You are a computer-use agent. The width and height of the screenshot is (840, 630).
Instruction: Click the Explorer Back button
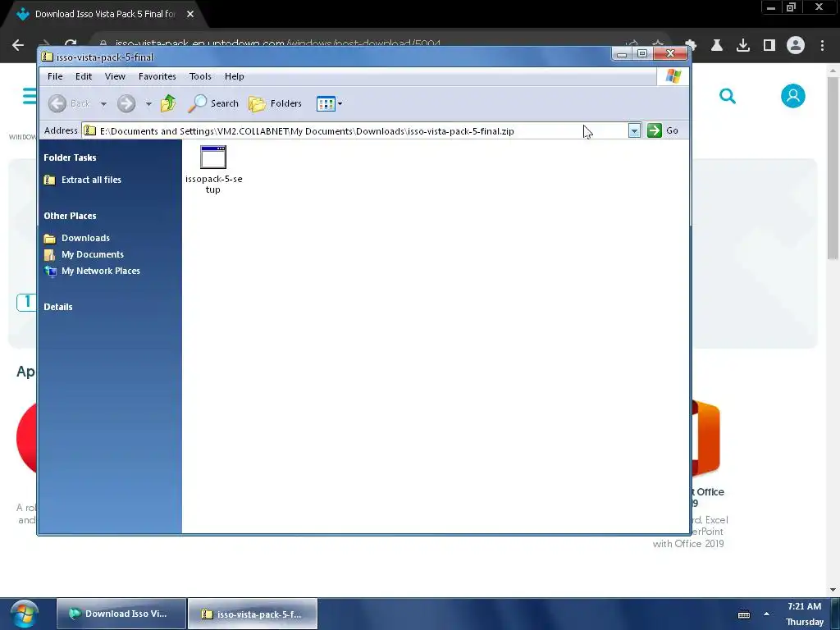pos(69,103)
